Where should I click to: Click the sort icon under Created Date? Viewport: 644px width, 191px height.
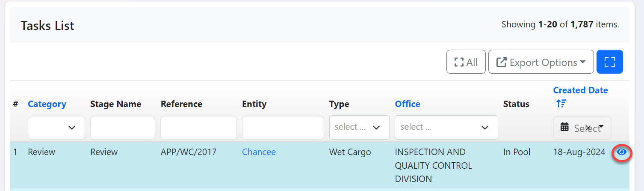(x=561, y=104)
